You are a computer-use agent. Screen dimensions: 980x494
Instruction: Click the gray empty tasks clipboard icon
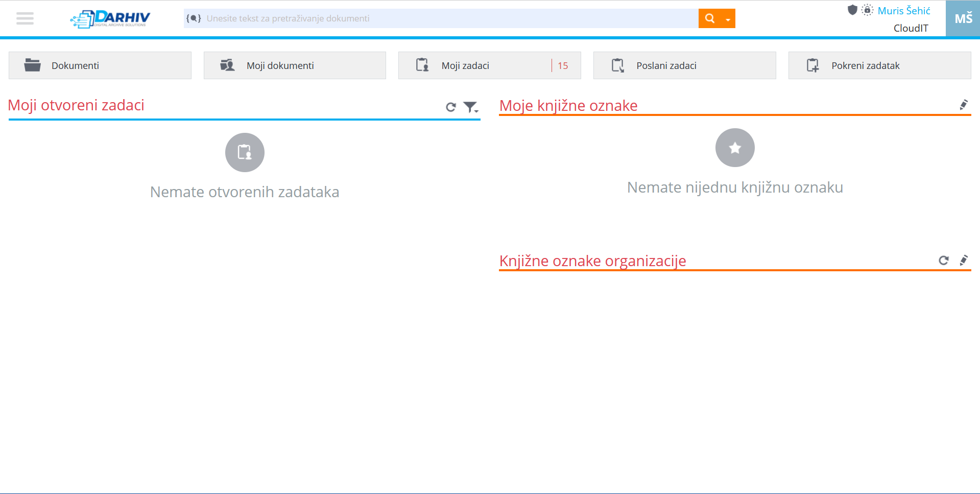pyautogui.click(x=245, y=152)
